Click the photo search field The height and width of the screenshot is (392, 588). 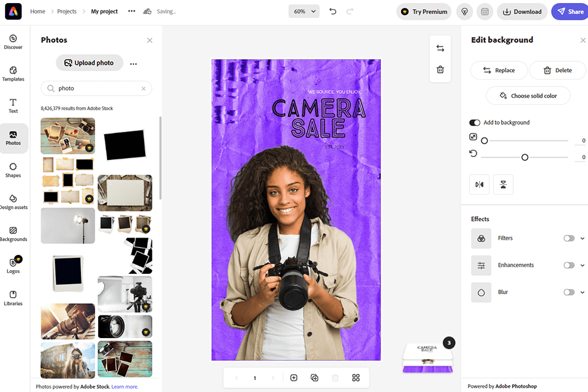[x=96, y=89]
